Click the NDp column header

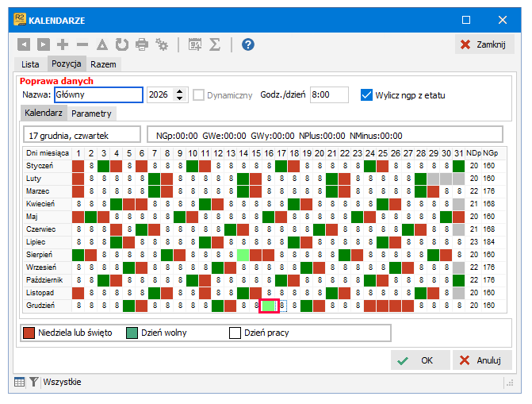473,153
